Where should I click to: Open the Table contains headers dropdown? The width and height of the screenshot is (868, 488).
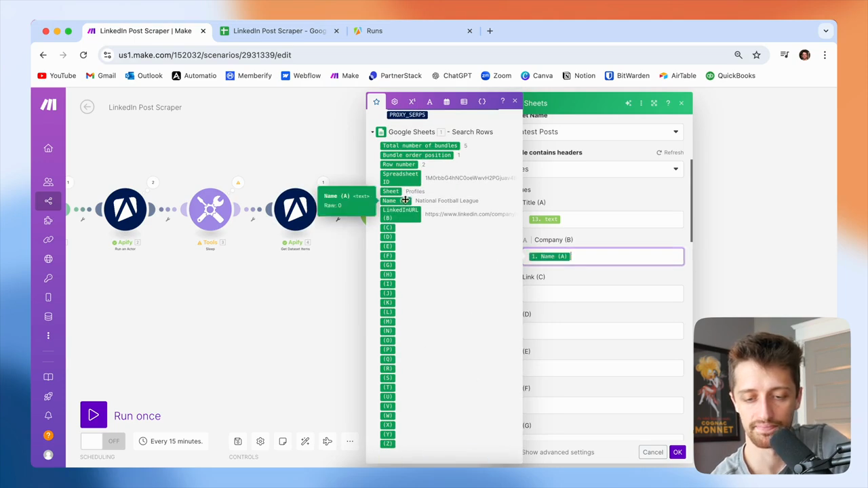click(602, 169)
